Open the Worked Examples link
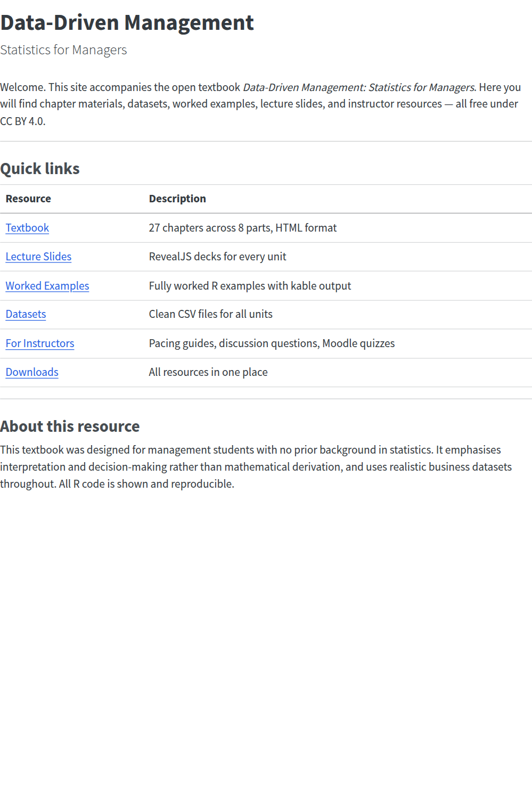 click(47, 286)
